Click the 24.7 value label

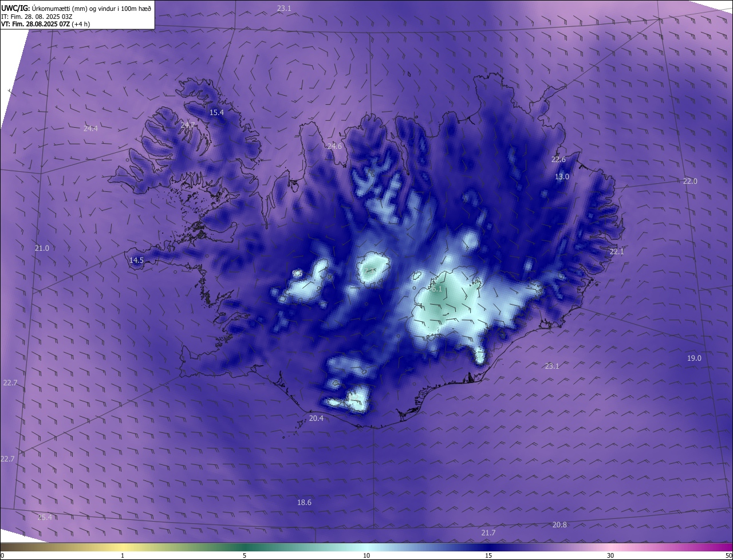(x=188, y=125)
